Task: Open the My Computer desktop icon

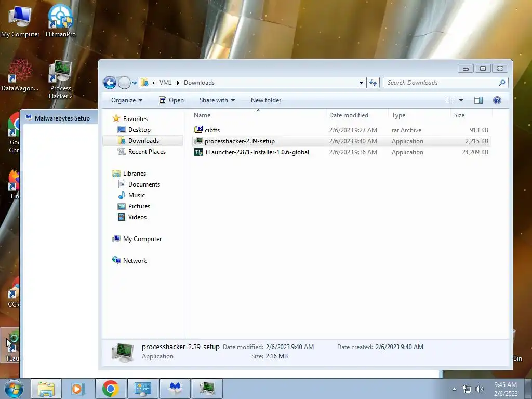Action: pyautogui.click(x=20, y=21)
